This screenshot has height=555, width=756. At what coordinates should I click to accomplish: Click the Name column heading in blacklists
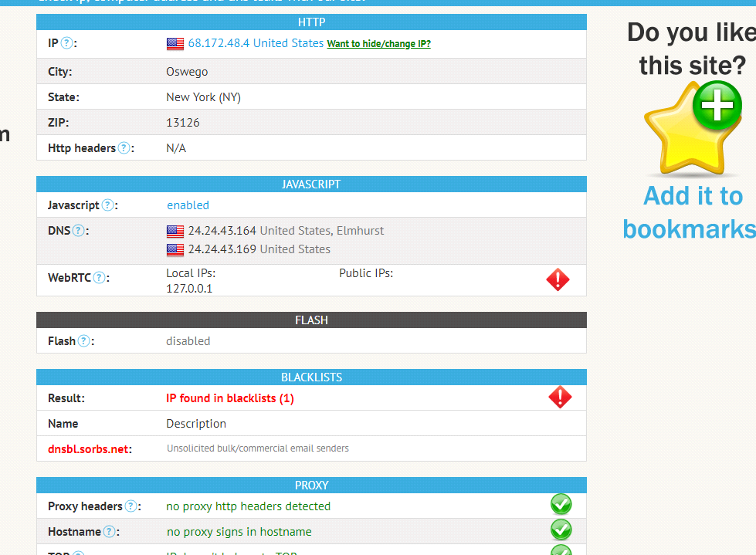(x=63, y=424)
